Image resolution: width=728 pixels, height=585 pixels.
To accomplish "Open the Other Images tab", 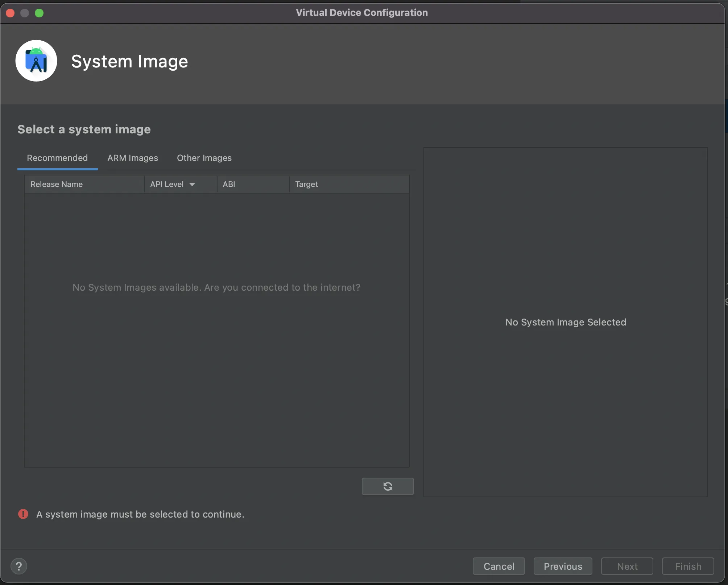I will click(x=204, y=158).
